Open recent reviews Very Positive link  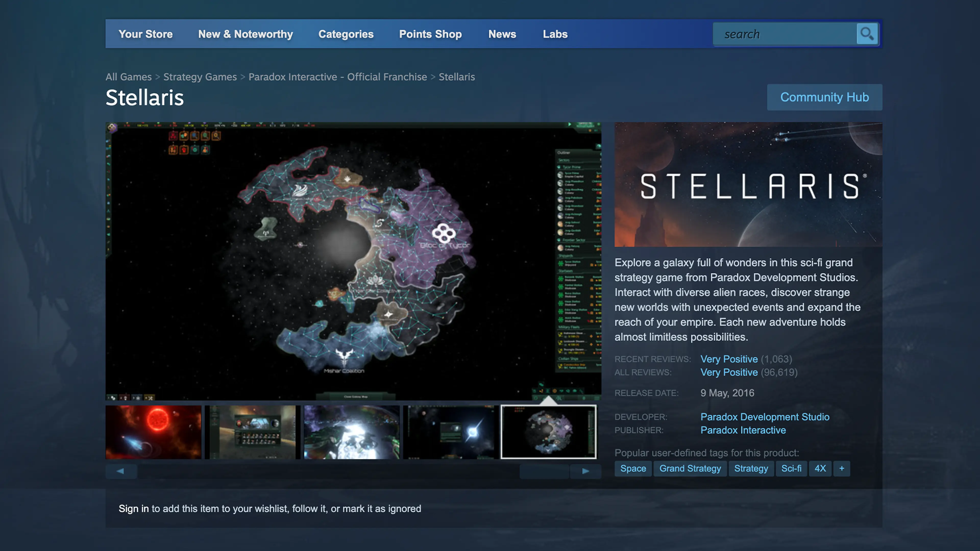click(x=729, y=359)
